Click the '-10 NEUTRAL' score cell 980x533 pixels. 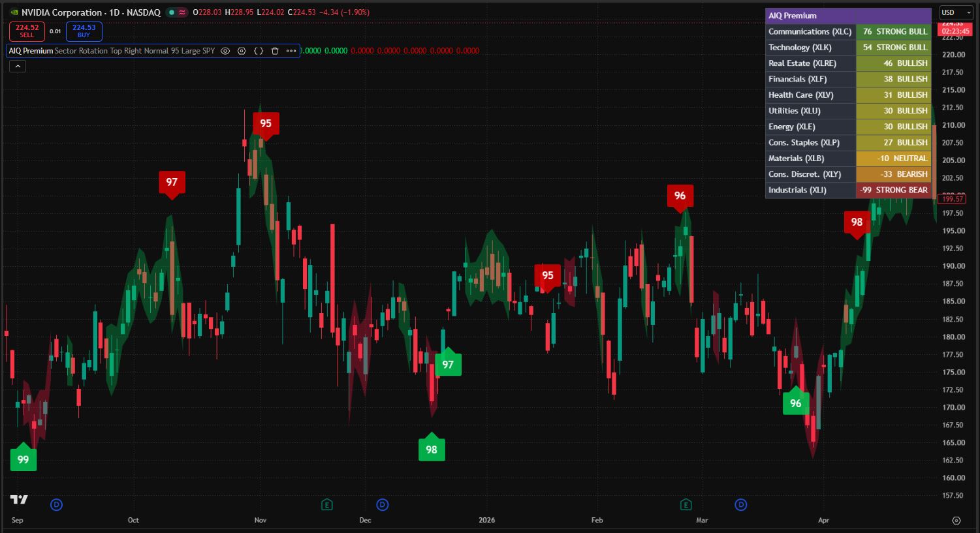[893, 159]
